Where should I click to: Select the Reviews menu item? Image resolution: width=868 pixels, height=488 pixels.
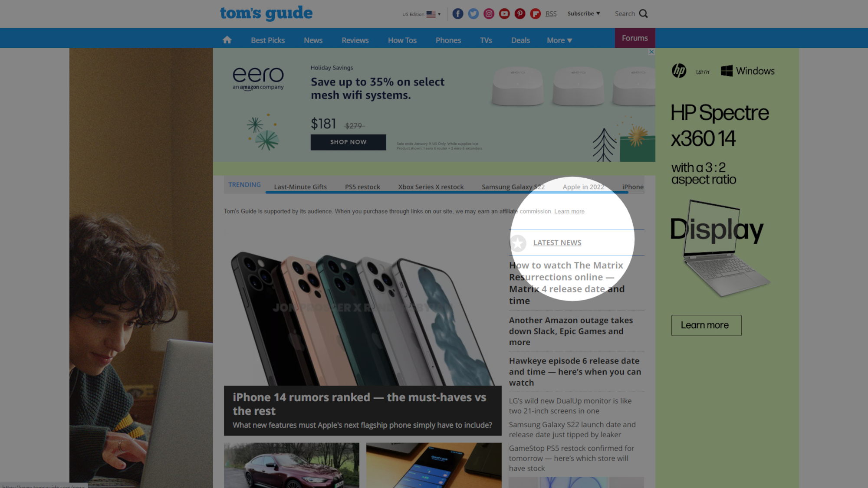(355, 40)
